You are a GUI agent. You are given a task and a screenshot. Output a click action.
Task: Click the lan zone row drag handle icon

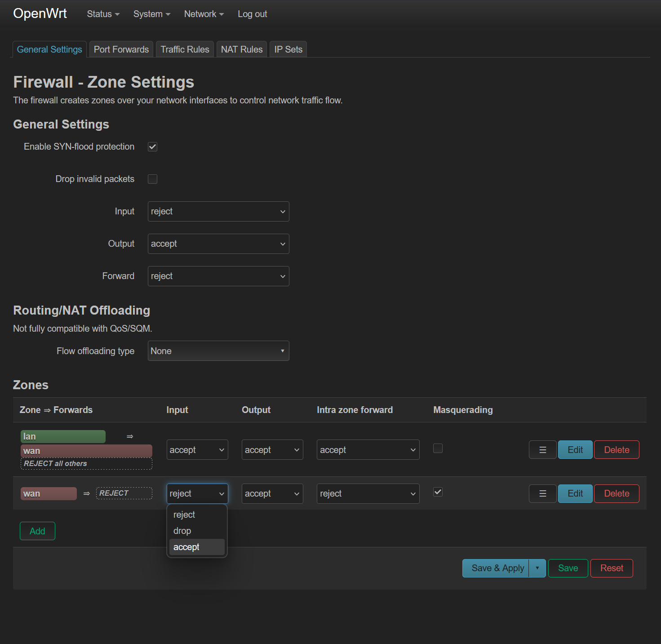(542, 450)
